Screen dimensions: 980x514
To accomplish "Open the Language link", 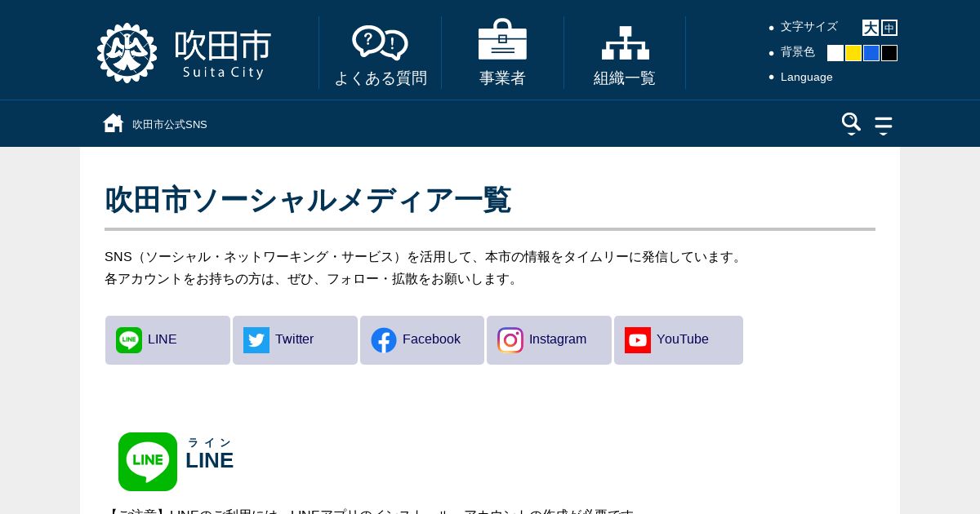I will click(807, 77).
